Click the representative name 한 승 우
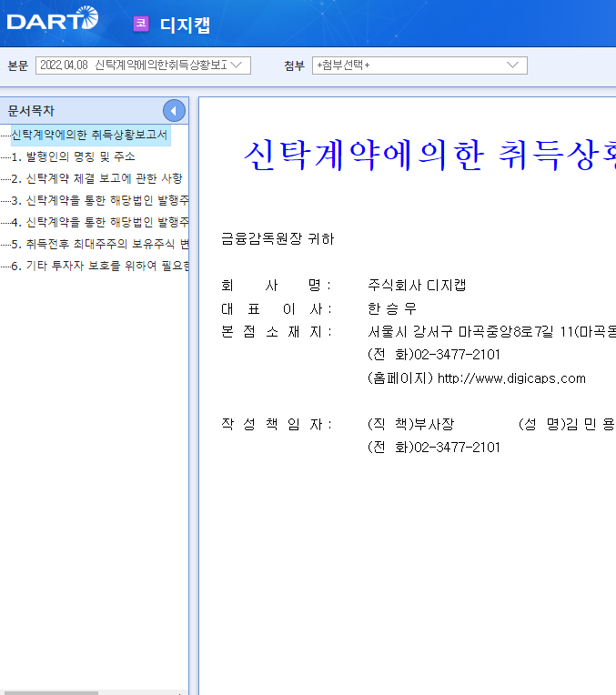616x695 pixels. (x=392, y=308)
